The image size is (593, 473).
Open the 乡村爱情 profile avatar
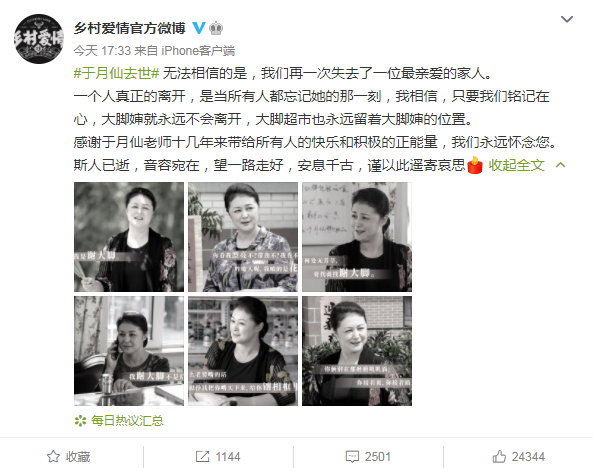click(x=39, y=39)
